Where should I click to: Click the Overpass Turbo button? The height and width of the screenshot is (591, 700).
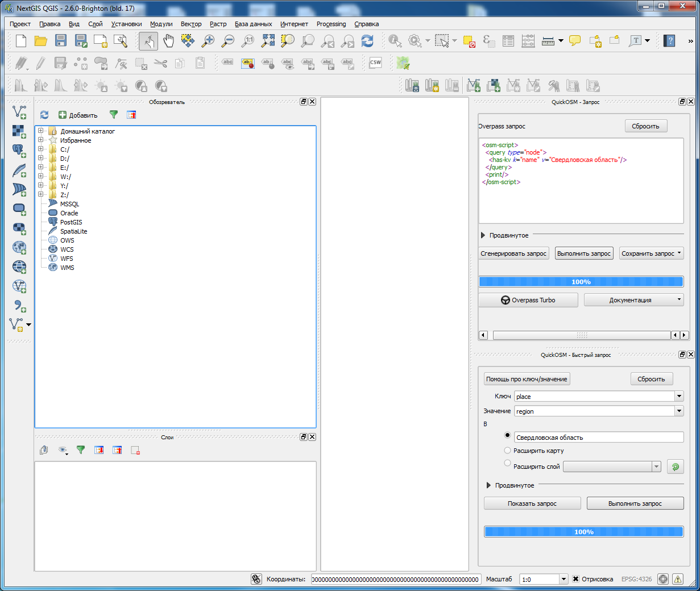(x=528, y=300)
